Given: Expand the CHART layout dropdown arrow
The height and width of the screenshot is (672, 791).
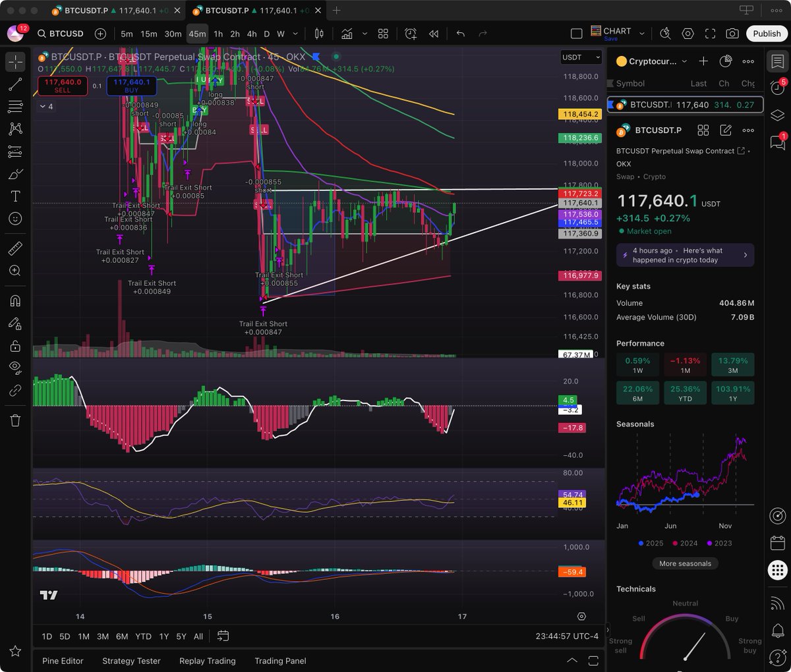Looking at the screenshot, I should click(x=642, y=34).
